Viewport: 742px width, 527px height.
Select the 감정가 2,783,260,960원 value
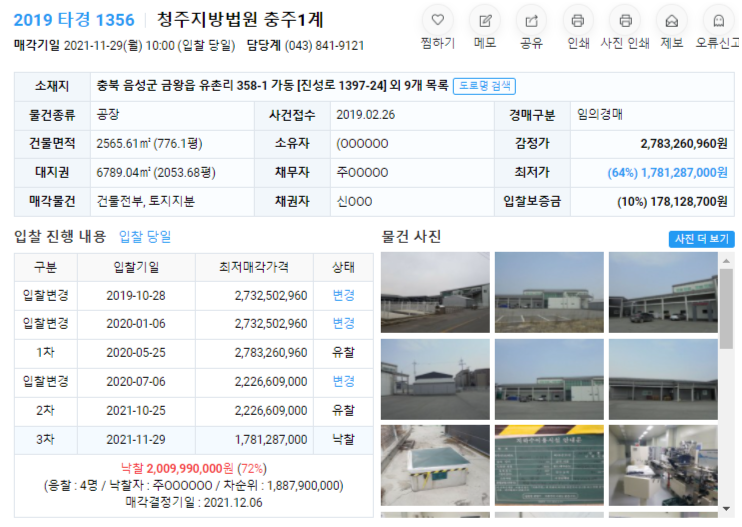click(x=684, y=144)
